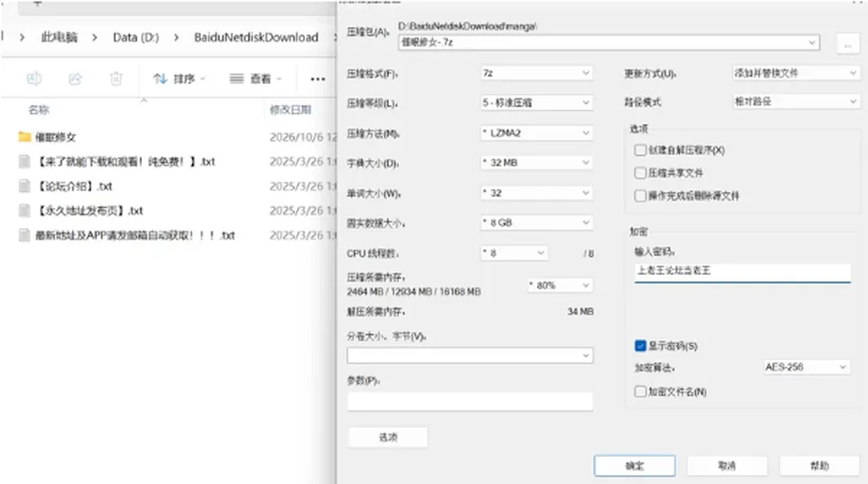Viewport: 868px width, 484px height.
Task: Click 此电脑 in the Explorer breadcrumb
Action: point(60,37)
